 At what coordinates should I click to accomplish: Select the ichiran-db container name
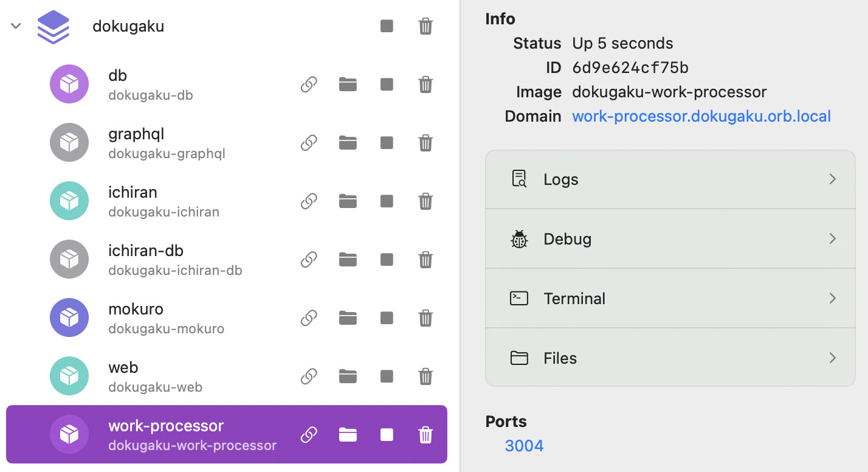pos(146,251)
